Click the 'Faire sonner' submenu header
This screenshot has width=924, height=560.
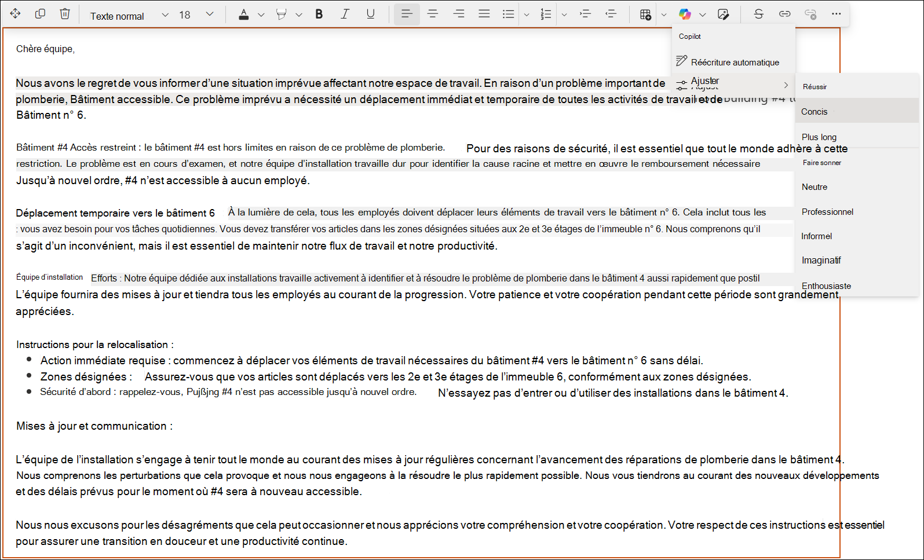coord(821,163)
